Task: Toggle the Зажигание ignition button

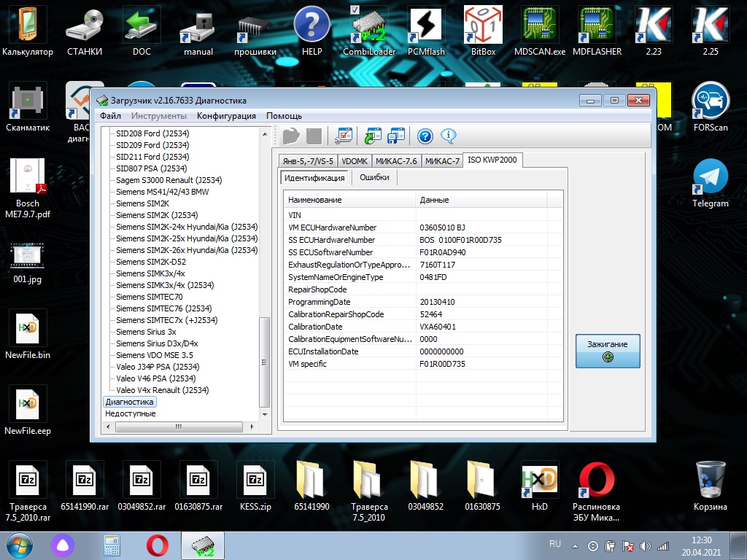Action: click(x=608, y=350)
